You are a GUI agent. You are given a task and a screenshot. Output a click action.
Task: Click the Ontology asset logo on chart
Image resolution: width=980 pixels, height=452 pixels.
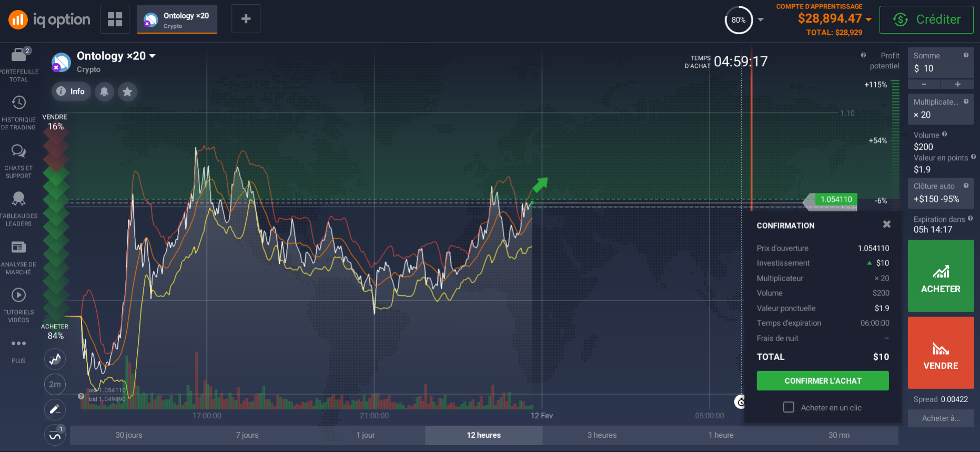[x=61, y=63]
